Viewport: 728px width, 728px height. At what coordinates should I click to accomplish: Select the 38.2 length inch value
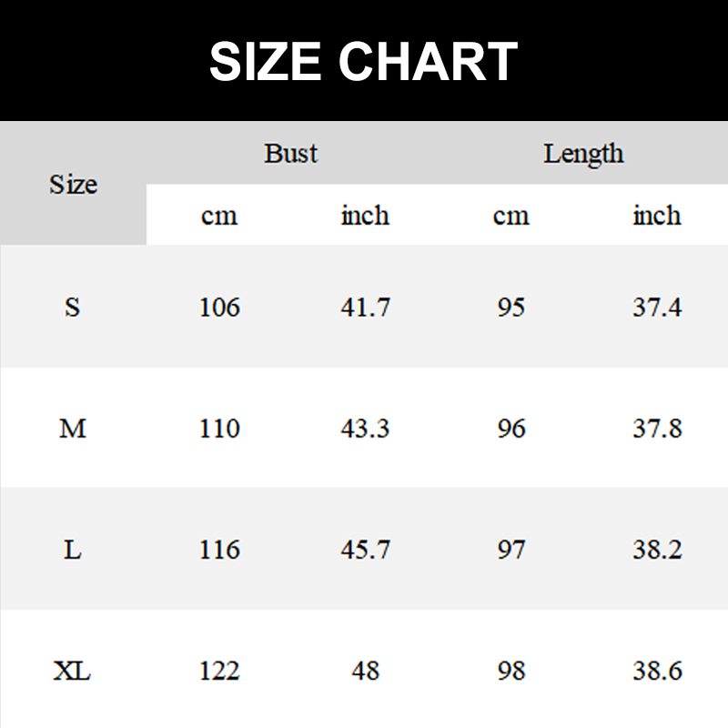657,551
